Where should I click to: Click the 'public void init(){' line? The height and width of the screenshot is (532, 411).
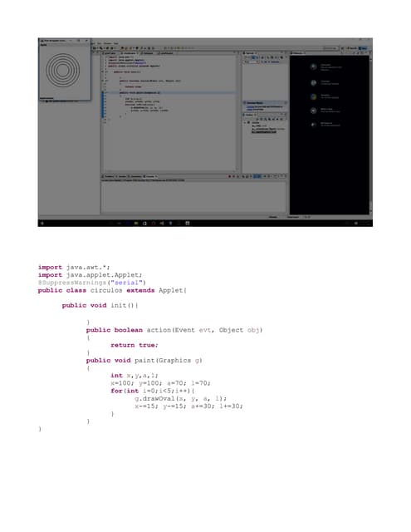click(100, 305)
